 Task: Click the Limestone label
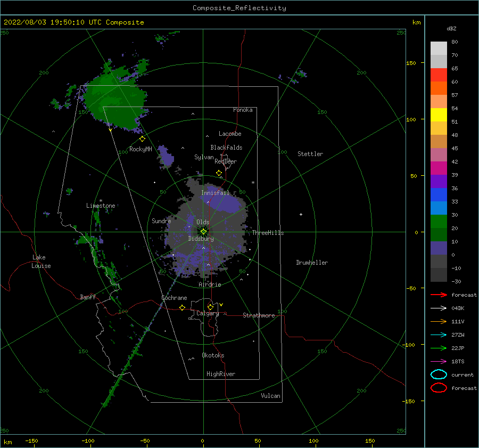[x=101, y=206]
